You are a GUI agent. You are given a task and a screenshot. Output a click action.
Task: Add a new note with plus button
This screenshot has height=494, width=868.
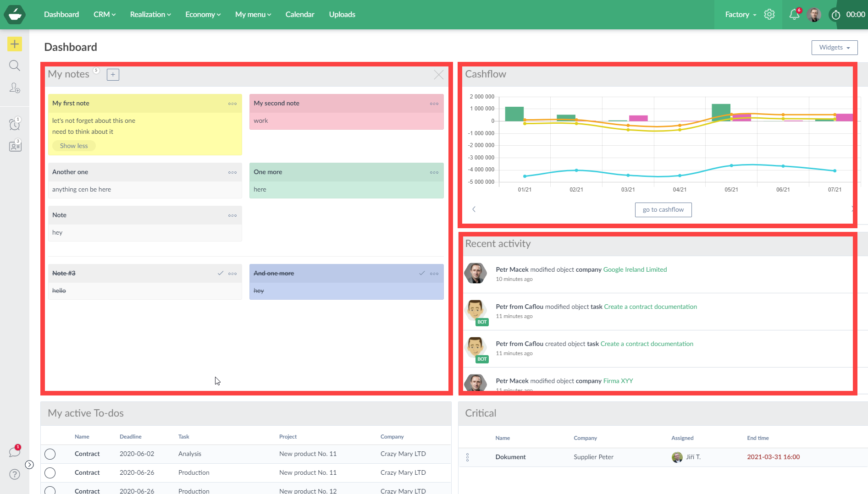coord(113,75)
